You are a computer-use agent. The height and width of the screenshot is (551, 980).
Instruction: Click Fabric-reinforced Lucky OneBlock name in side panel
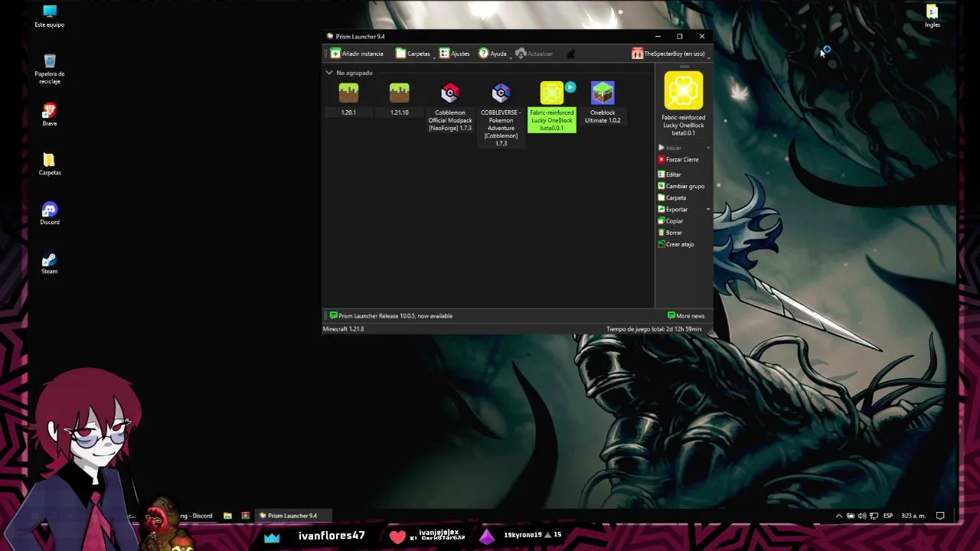(x=684, y=125)
